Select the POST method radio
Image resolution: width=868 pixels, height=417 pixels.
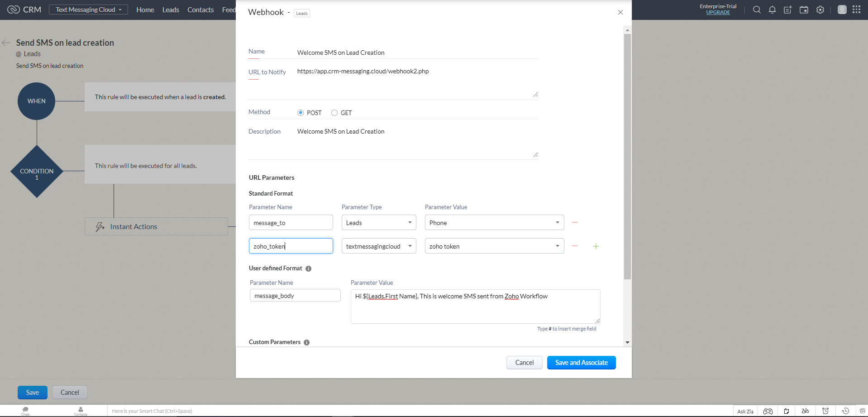point(300,113)
